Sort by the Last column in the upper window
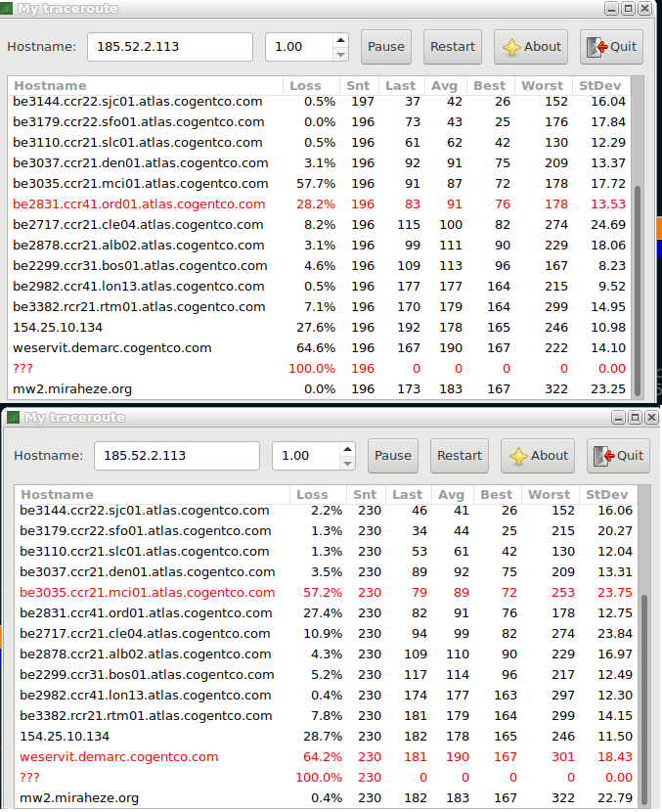Screen dimensions: 662x812 [x=402, y=86]
